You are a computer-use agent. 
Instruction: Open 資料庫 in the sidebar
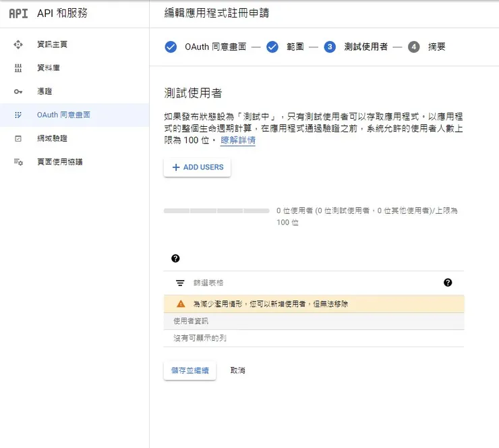click(49, 68)
